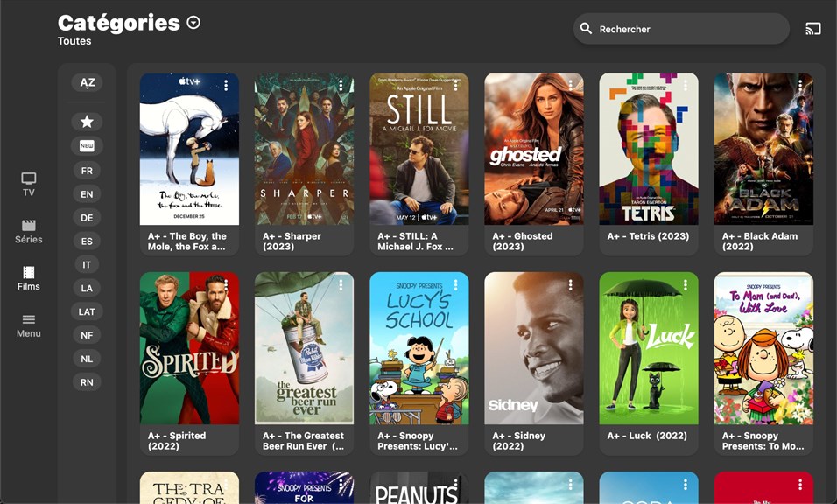This screenshot has height=504, width=837.
Task: Open The Greatest Beer Run Ever poster
Action: coord(305,348)
